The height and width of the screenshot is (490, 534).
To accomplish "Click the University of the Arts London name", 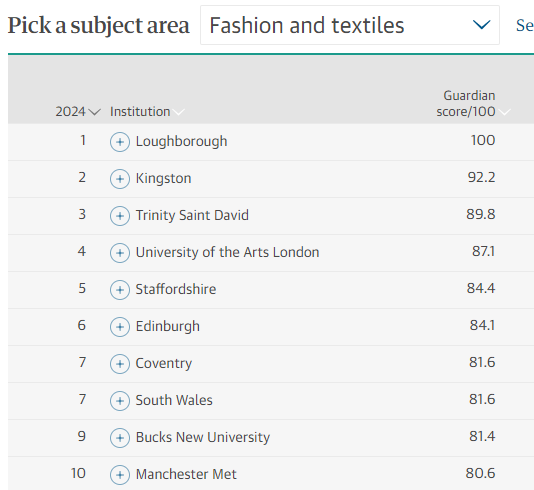I will pos(227,252).
